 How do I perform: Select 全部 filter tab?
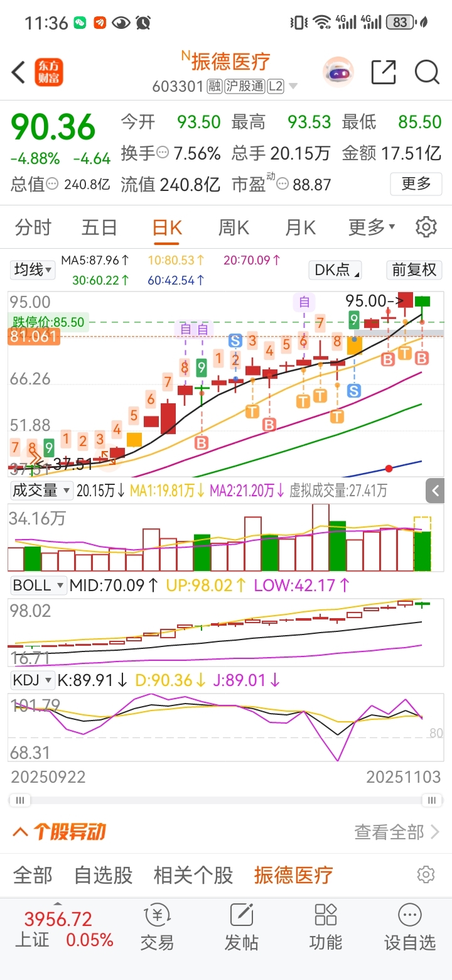(x=33, y=874)
